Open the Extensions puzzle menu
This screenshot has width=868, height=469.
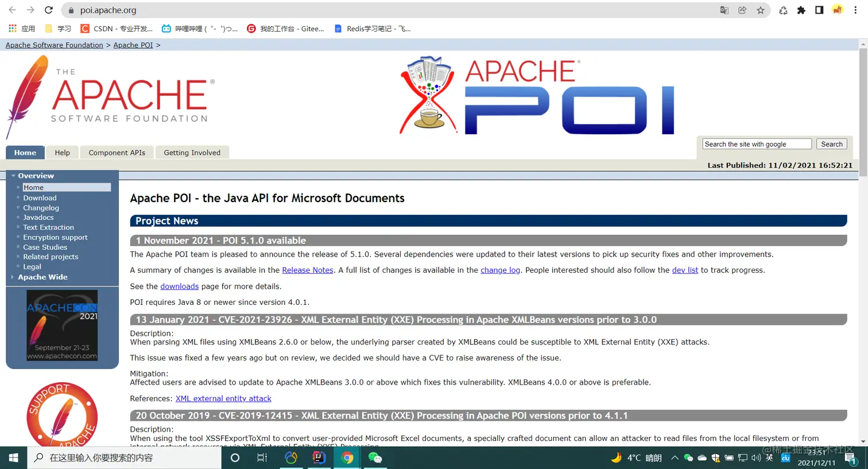pyautogui.click(x=801, y=10)
